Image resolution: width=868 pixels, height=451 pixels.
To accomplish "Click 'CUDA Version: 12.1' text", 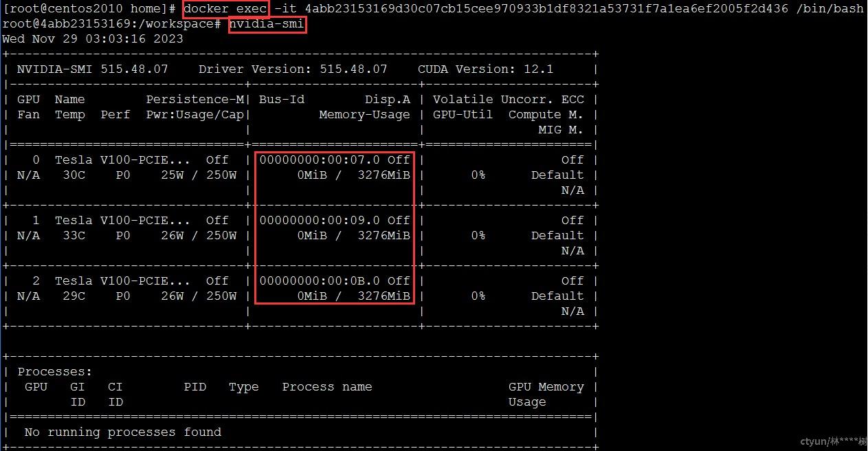I will click(486, 69).
